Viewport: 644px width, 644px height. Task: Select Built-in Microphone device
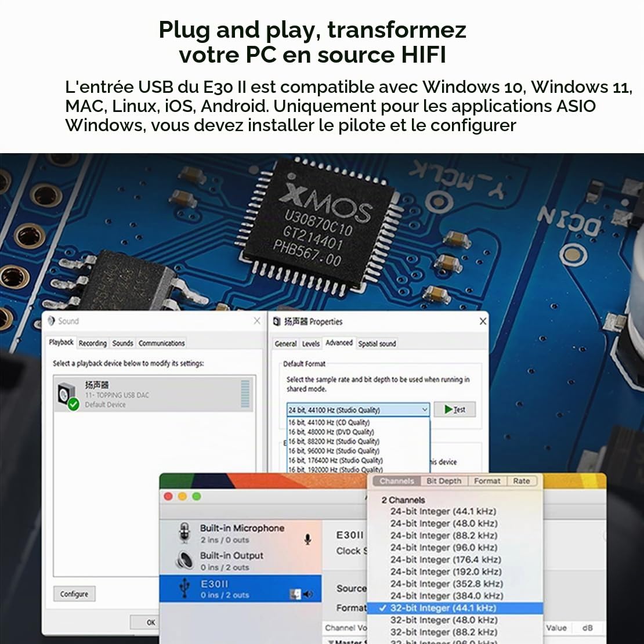(241, 533)
